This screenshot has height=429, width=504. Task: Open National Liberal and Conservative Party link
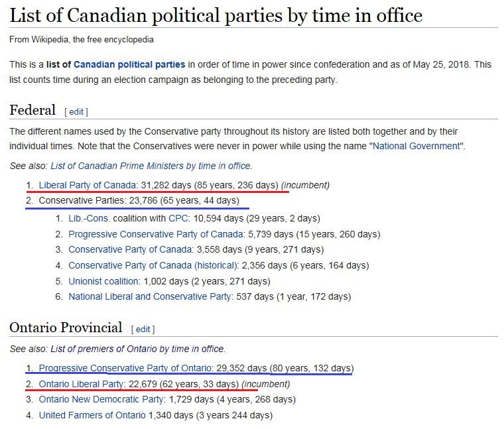click(149, 296)
